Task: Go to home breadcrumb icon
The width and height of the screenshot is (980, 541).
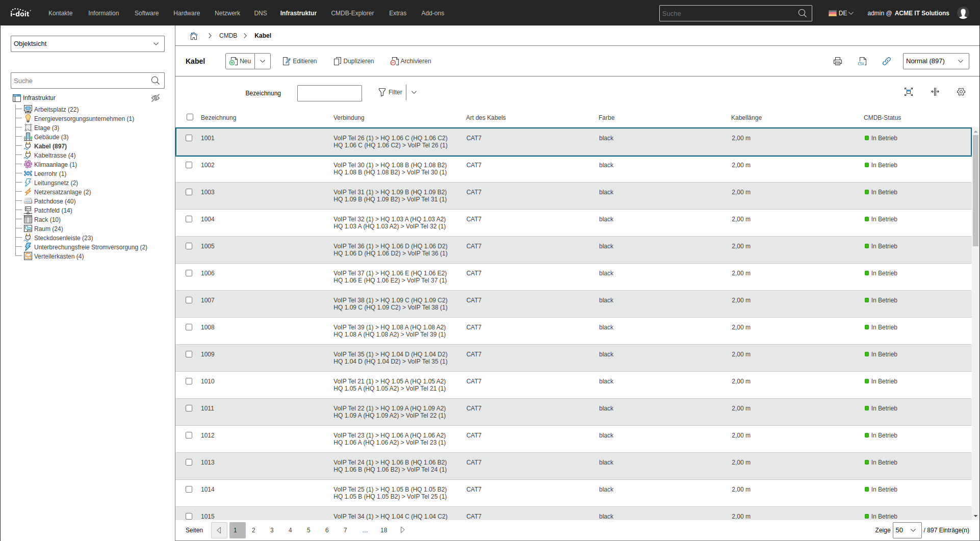Action: (x=194, y=36)
